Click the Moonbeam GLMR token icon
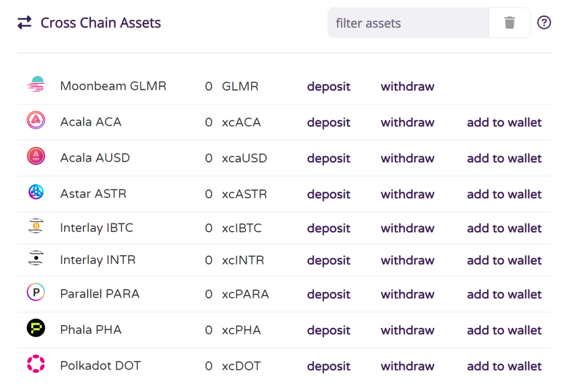 click(36, 85)
